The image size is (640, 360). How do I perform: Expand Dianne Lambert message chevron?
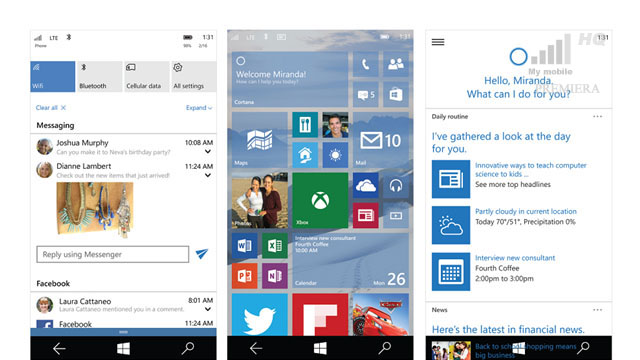tap(208, 175)
